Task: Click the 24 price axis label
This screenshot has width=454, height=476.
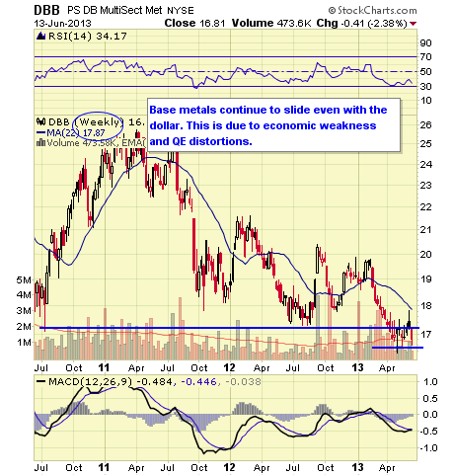Action: click(x=426, y=164)
